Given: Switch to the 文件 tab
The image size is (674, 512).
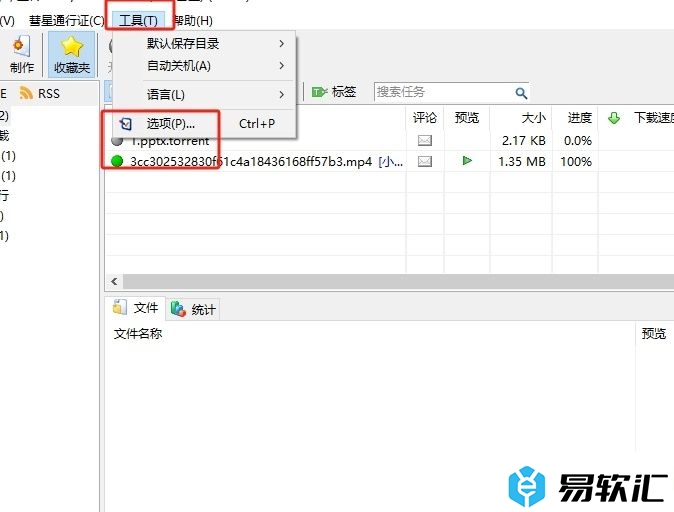Looking at the screenshot, I should pos(135,308).
